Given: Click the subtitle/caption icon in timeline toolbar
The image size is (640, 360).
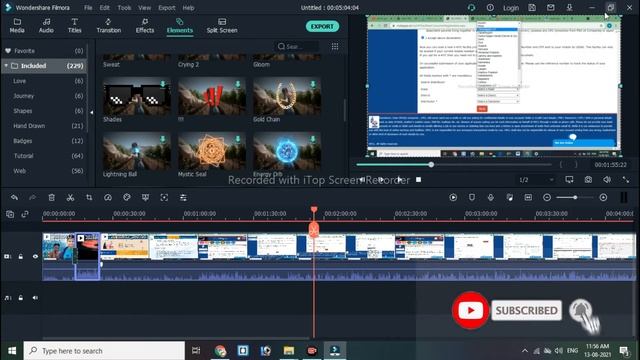Looking at the screenshot, I should pyautogui.click(x=528, y=198).
